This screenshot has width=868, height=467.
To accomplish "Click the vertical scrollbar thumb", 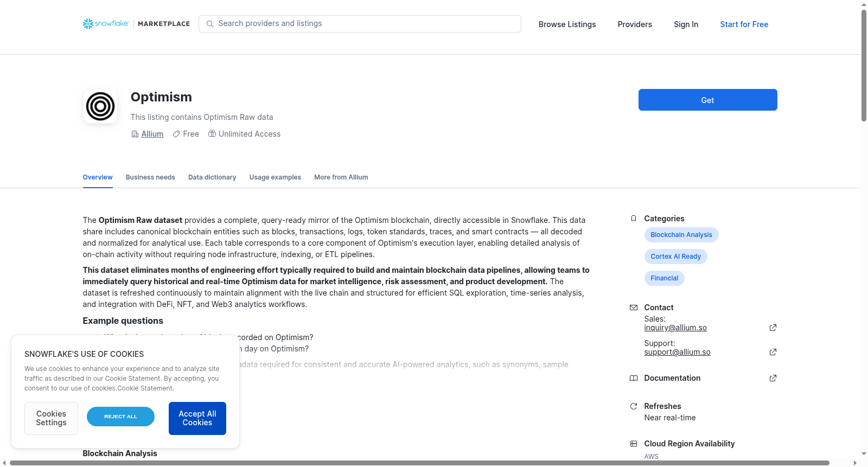I will click(864, 65).
